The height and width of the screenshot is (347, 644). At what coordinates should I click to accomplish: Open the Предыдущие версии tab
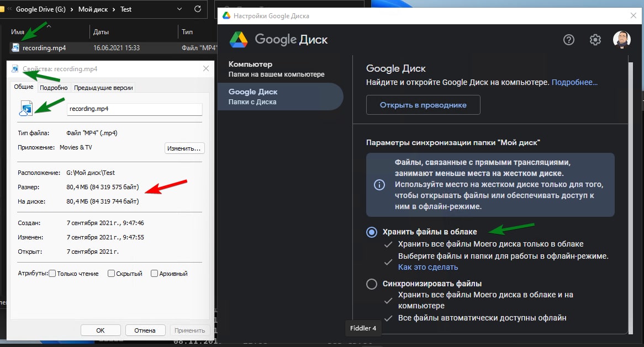coord(103,88)
